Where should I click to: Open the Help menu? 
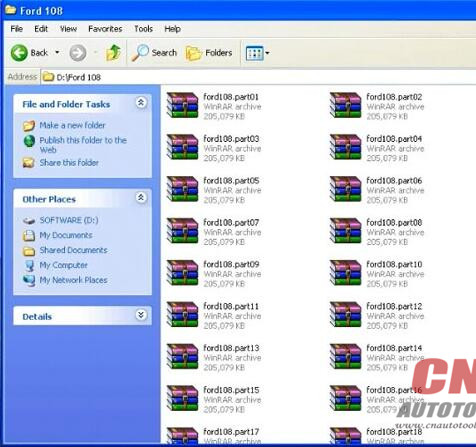tap(172, 29)
